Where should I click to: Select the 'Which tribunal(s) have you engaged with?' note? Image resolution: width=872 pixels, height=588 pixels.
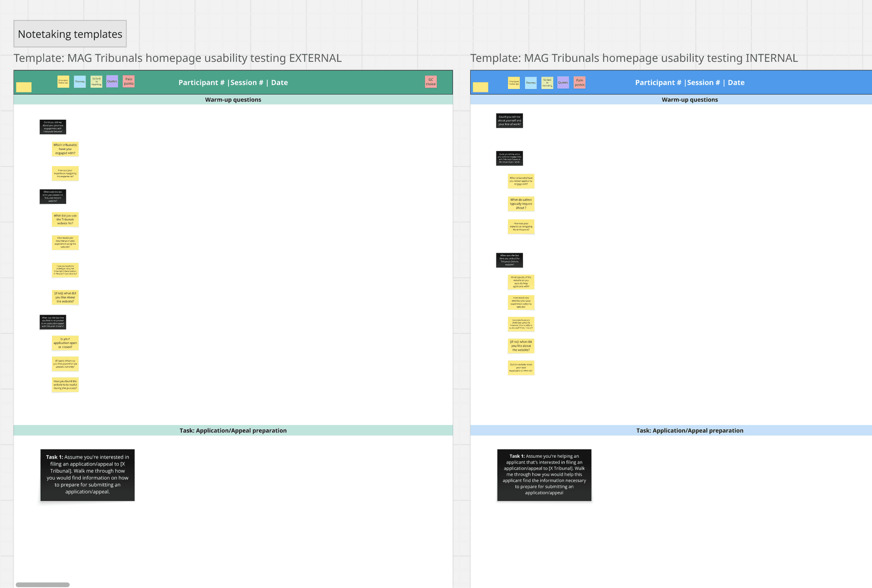(65, 149)
